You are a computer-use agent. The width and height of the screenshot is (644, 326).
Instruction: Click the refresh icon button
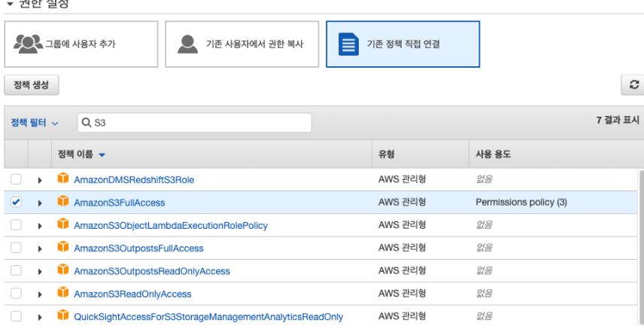click(x=633, y=84)
